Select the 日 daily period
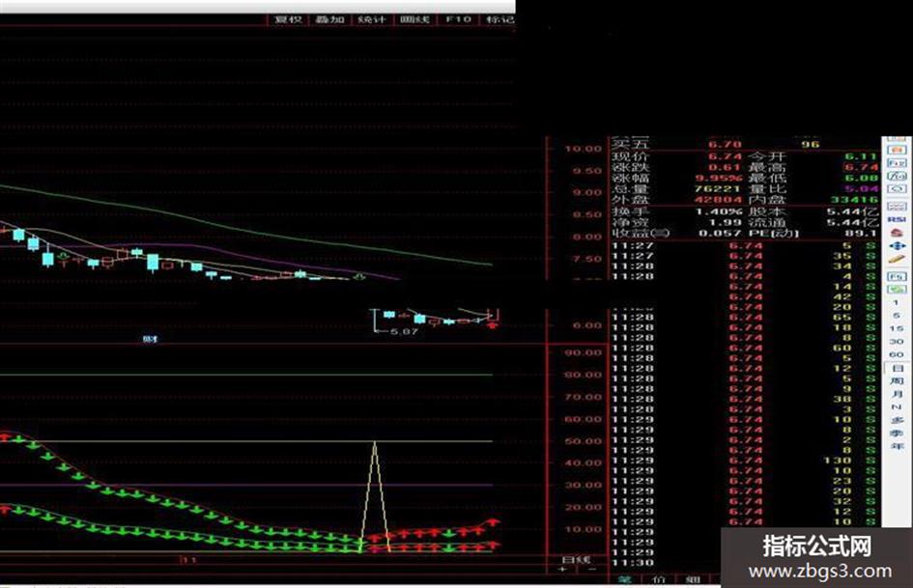This screenshot has height=588, width=913. pos(897,368)
